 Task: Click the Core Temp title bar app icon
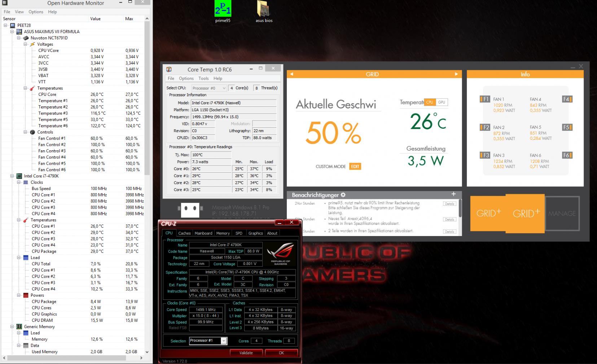168,69
